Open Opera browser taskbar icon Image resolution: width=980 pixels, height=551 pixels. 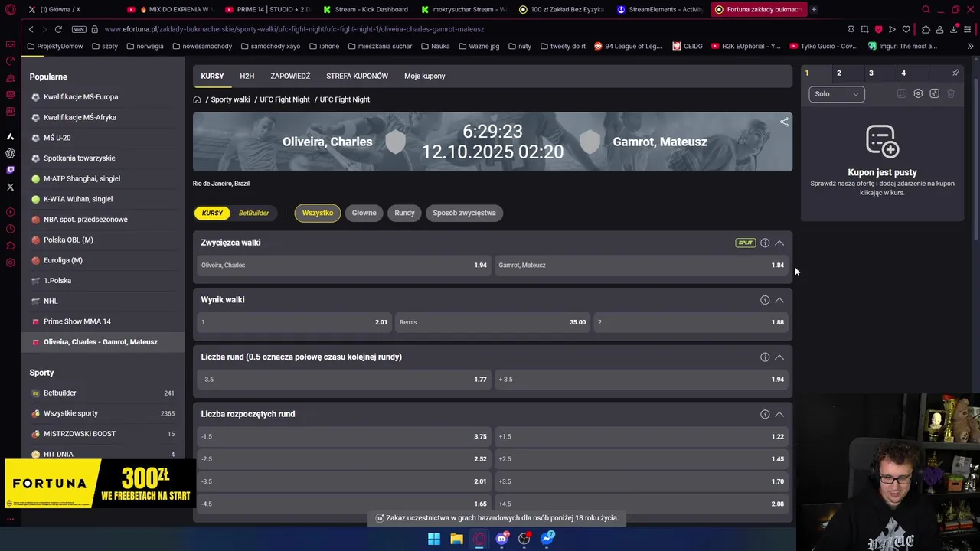tap(479, 539)
